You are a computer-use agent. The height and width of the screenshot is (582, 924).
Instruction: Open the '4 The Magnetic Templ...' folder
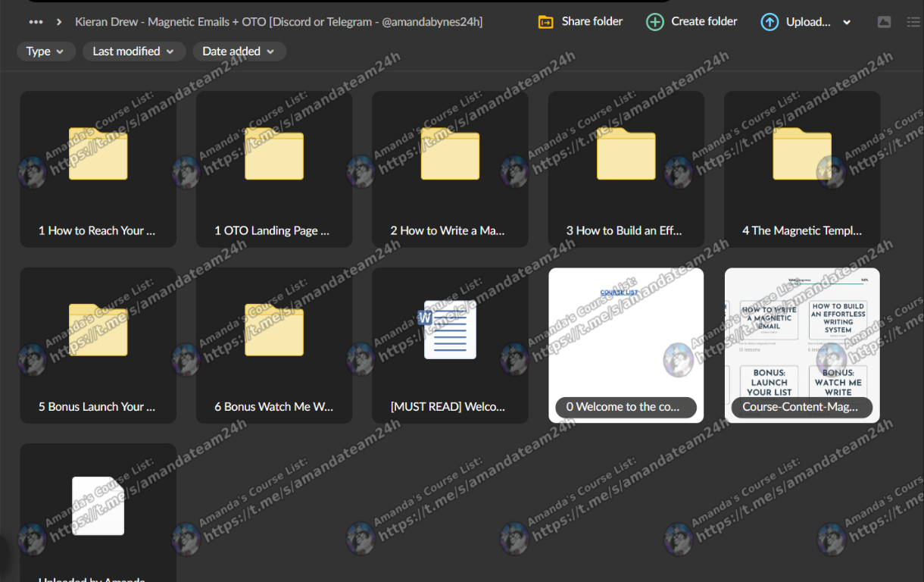point(801,169)
